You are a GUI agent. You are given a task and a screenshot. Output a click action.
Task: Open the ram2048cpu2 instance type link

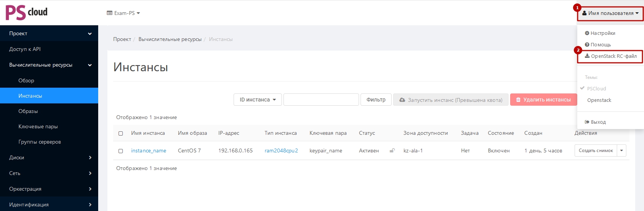pos(281,151)
